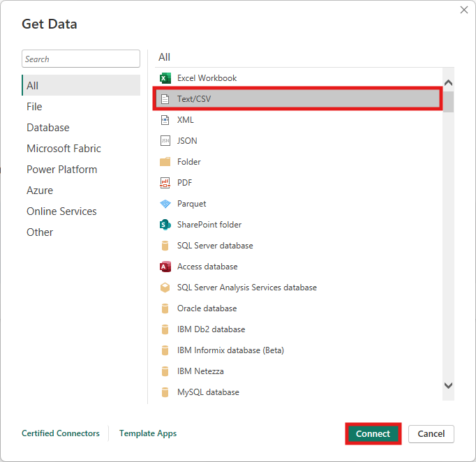This screenshot has width=476, height=462.
Task: Choose the Parquet connector label
Action: [191, 204]
